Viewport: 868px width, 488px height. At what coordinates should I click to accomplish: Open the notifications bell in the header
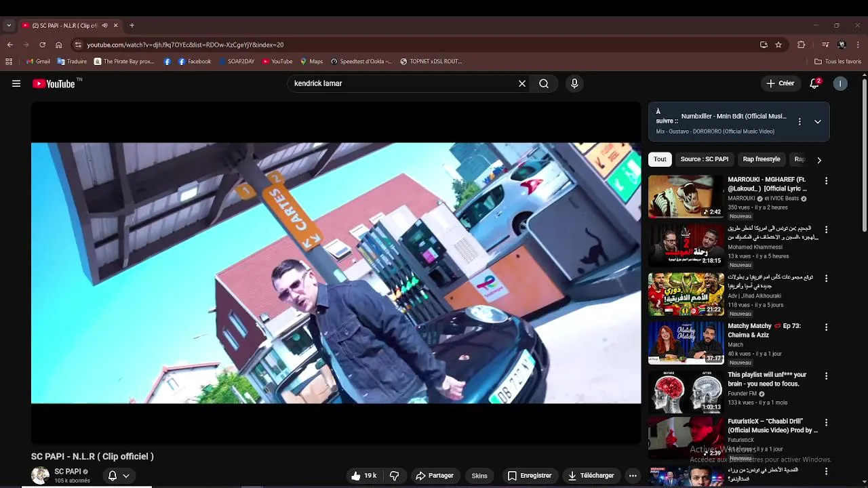click(x=814, y=83)
